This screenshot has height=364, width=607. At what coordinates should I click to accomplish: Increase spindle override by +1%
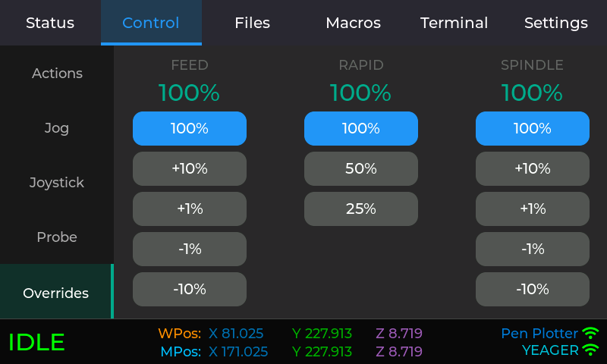(x=533, y=209)
